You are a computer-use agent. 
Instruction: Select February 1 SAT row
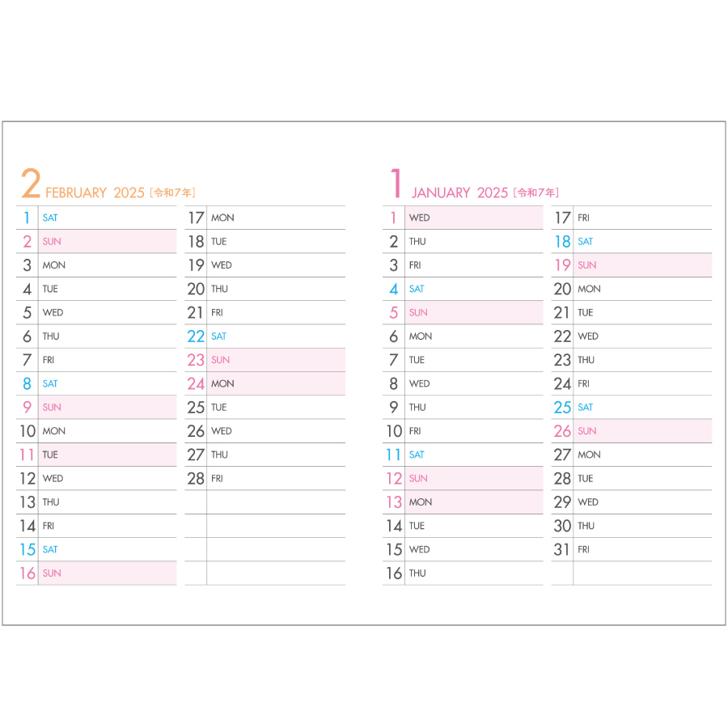pyautogui.click(x=96, y=218)
